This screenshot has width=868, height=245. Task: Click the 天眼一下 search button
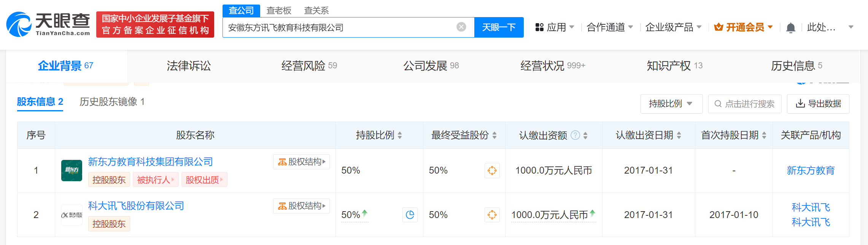click(499, 27)
